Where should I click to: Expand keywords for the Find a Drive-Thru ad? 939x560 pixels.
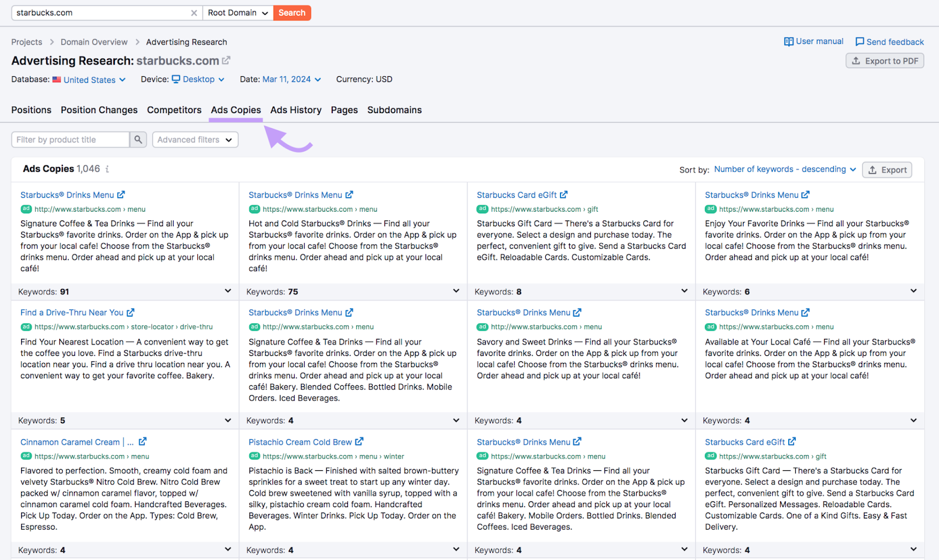[x=228, y=420]
